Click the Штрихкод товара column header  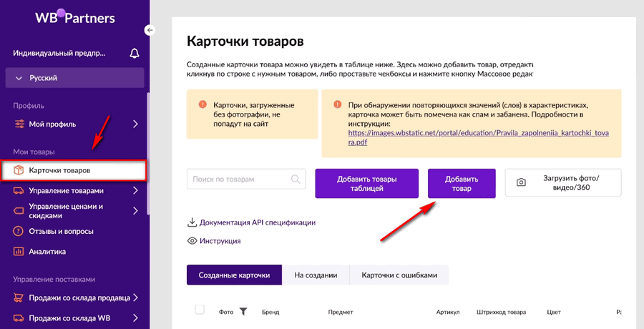[x=501, y=312]
